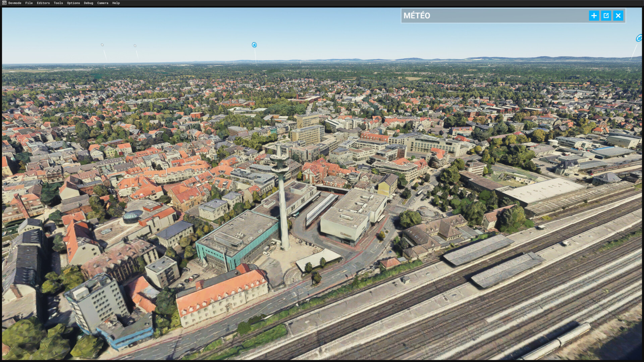Close the MÉTÉO panel
Image resolution: width=644 pixels, height=362 pixels.
tap(618, 15)
